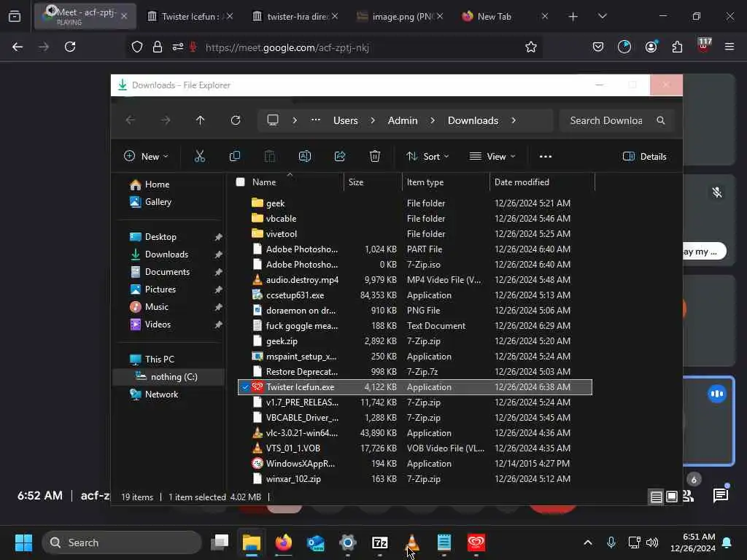The height and width of the screenshot is (560, 747).
Task: Open Firefox extensions puzzle icon
Action: (x=677, y=47)
